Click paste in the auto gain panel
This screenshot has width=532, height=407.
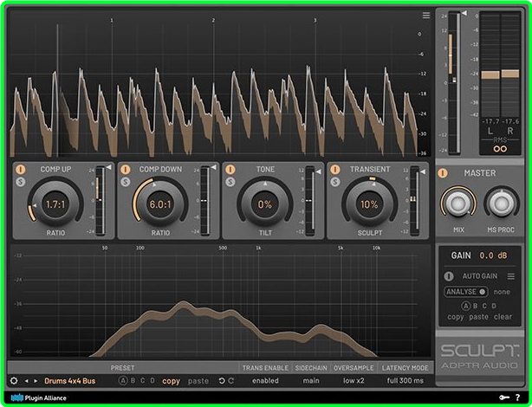[479, 317]
